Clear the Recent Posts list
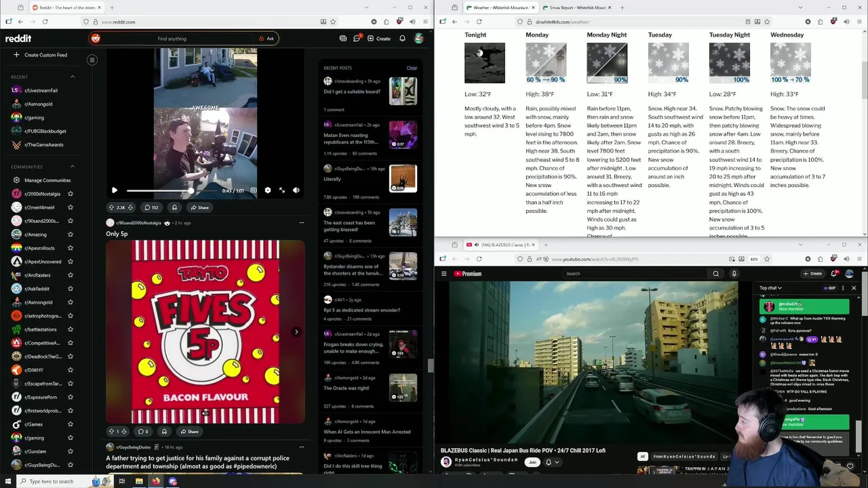 (x=412, y=68)
